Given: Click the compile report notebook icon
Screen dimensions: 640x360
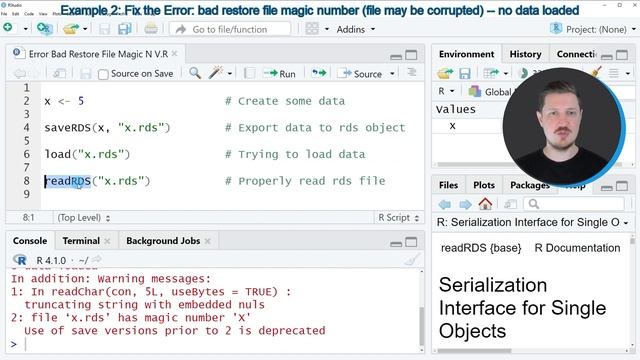Looking at the screenshot, I should pyautogui.click(x=249, y=73).
